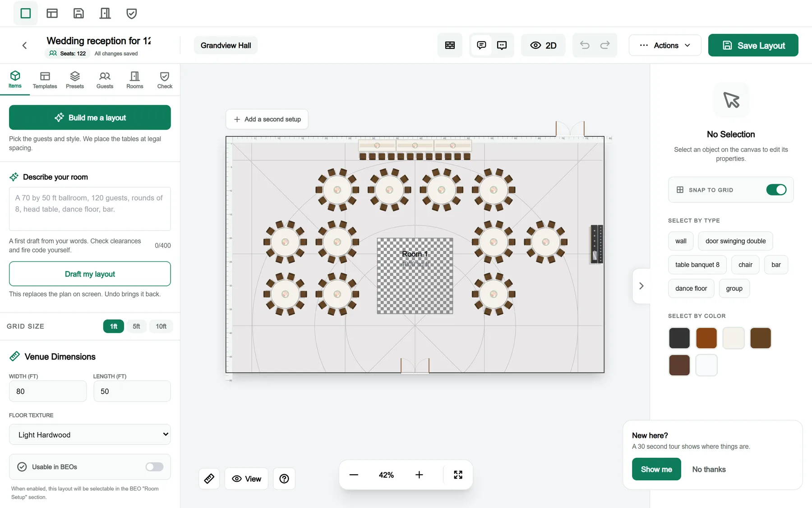The height and width of the screenshot is (508, 812).
Task: Click Add a second setup
Action: [267, 119]
